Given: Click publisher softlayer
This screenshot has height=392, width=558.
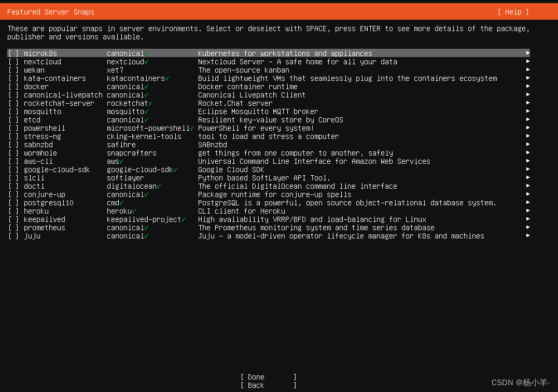Looking at the screenshot, I should coord(125,178).
